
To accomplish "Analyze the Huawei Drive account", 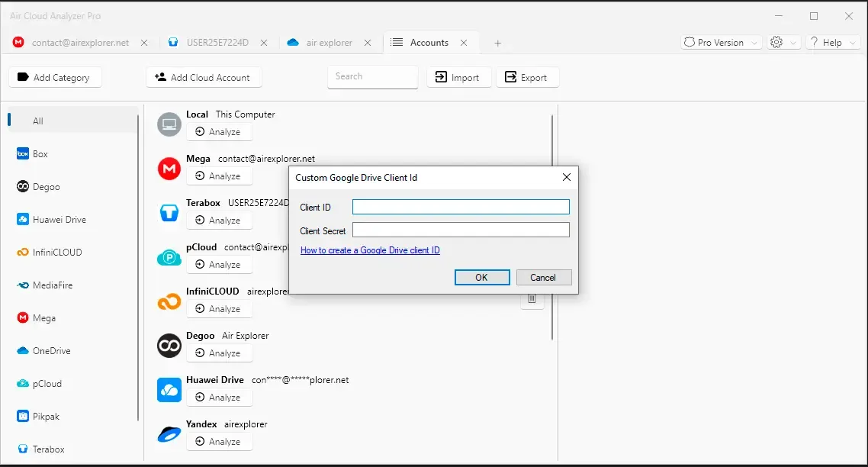I will coord(219,398).
